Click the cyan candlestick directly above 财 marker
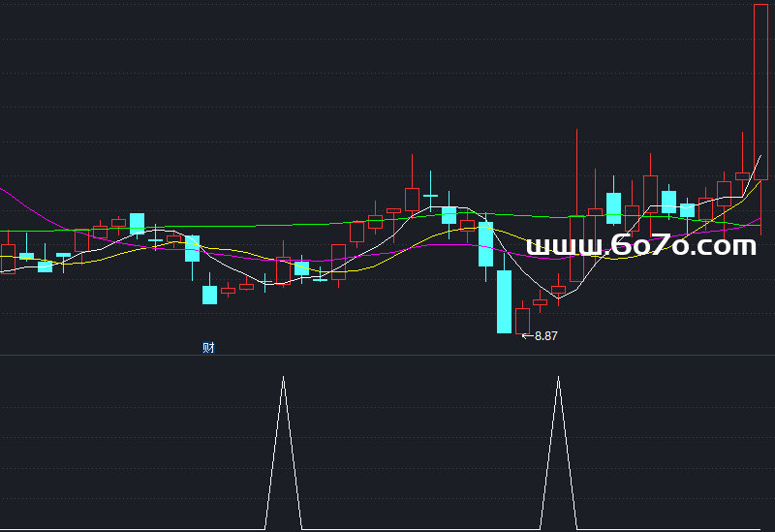Screen dimensions: 775x532 coord(209,295)
